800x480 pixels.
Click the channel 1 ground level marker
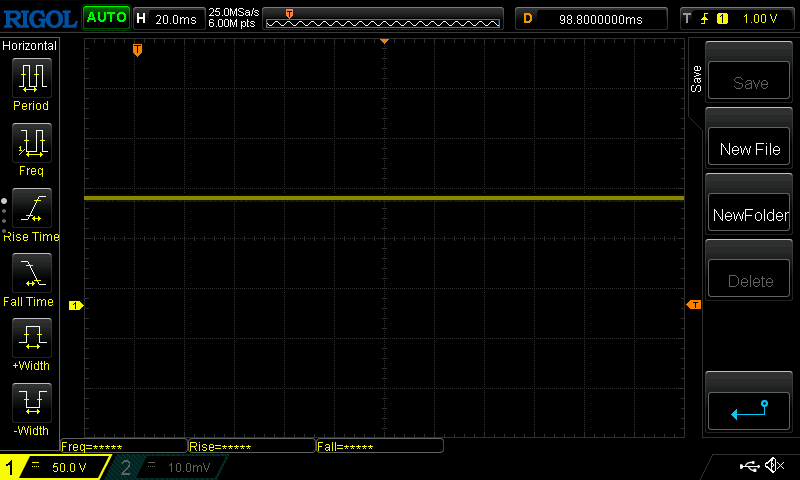click(76, 306)
